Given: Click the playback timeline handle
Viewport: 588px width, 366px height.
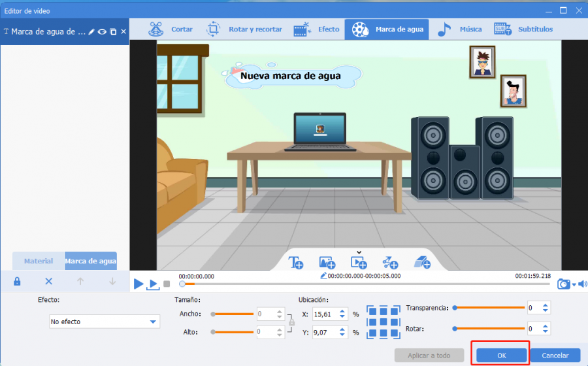Looking at the screenshot, I should [x=182, y=284].
